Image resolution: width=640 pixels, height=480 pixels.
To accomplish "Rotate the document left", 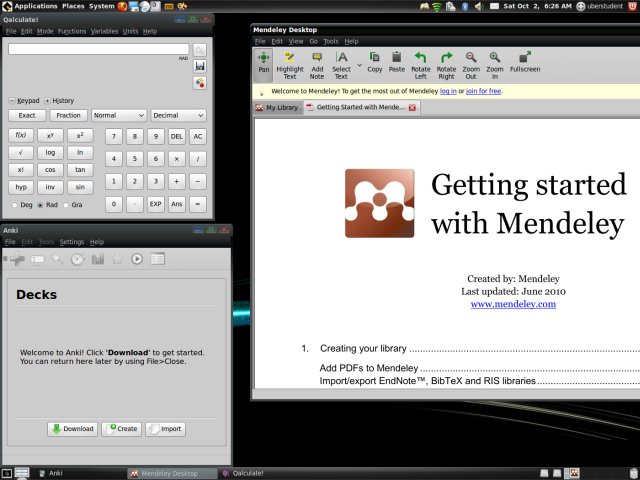I will (x=421, y=63).
